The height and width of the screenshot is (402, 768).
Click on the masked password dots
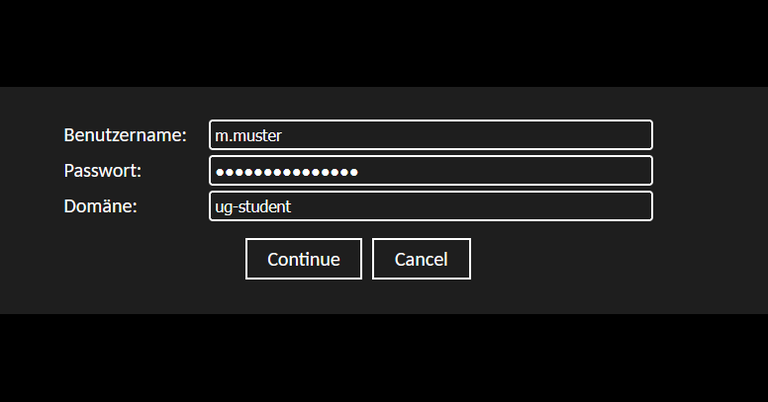[x=287, y=171]
